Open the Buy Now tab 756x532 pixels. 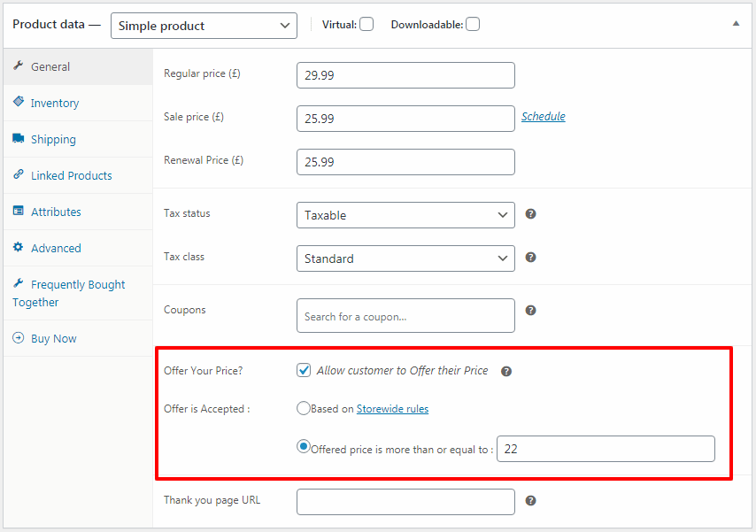click(x=78, y=339)
